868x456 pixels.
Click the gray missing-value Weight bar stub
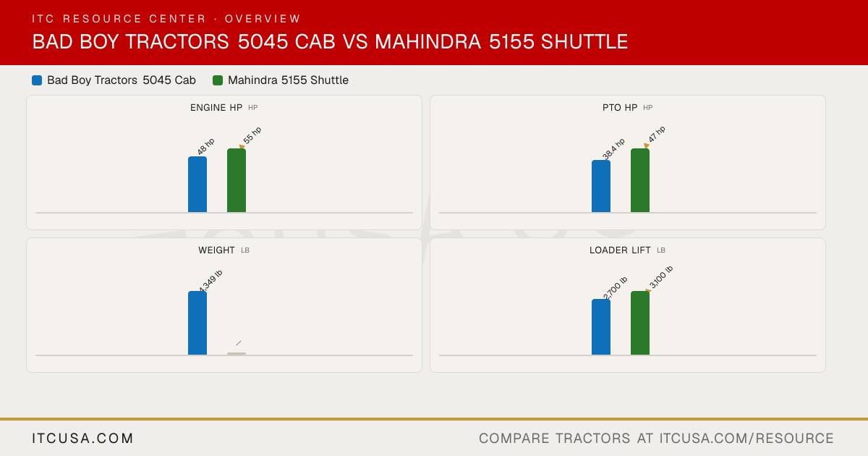click(x=237, y=354)
